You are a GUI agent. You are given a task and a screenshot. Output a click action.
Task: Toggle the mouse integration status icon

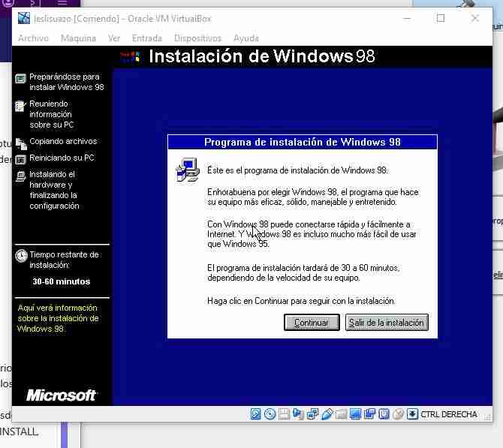[x=398, y=414]
